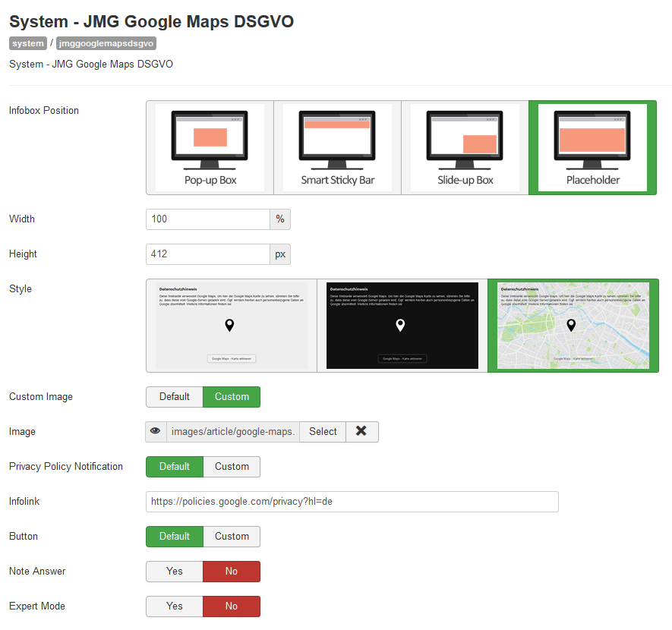Image resolution: width=672 pixels, height=630 pixels.
Task: Click the system tag badge
Action: coord(28,43)
